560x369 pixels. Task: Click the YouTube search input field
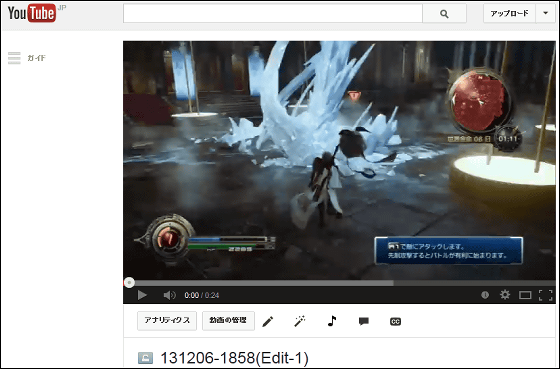tap(273, 14)
